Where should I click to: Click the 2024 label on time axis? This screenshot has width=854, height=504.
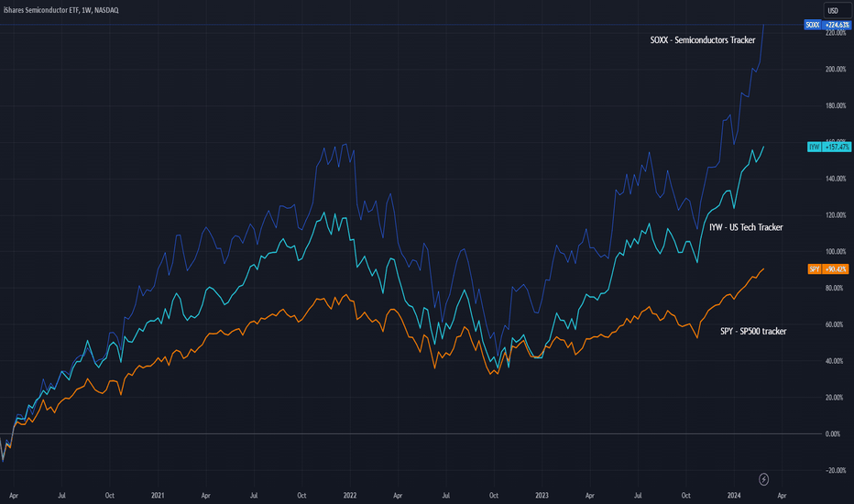734,495
